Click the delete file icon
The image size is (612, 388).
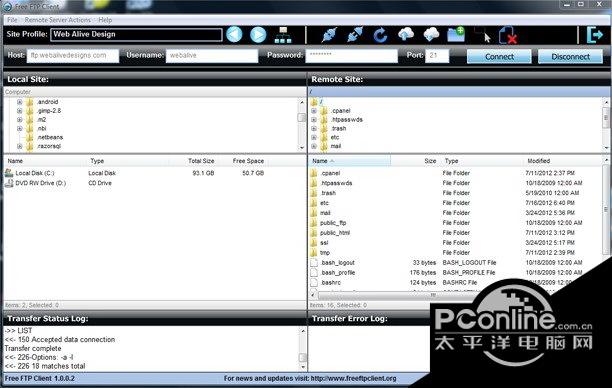click(508, 35)
